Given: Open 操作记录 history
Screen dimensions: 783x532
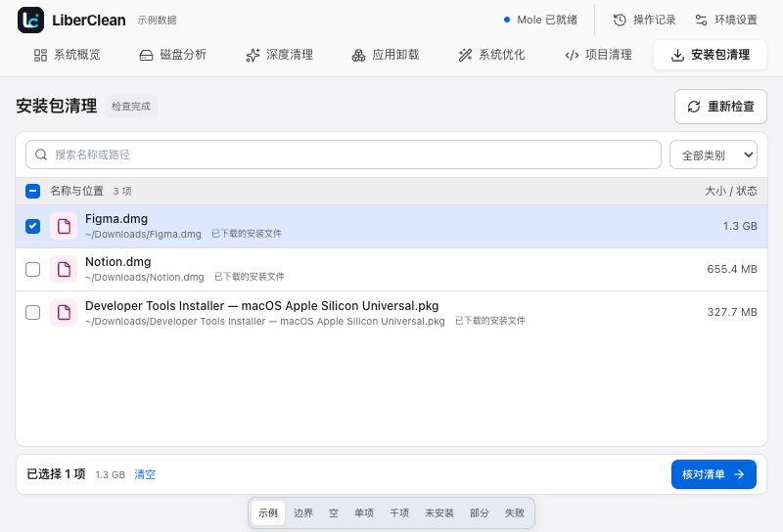Looking at the screenshot, I should [x=644, y=20].
